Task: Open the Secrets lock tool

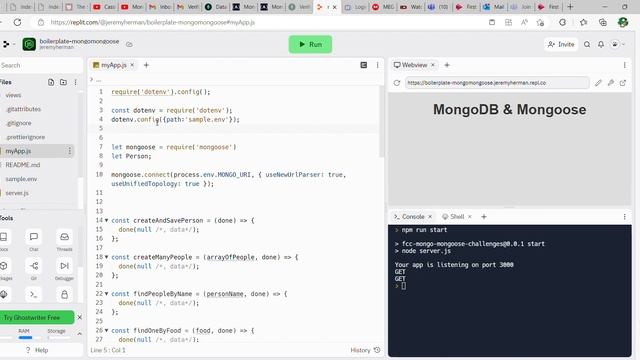Action: coord(64,295)
